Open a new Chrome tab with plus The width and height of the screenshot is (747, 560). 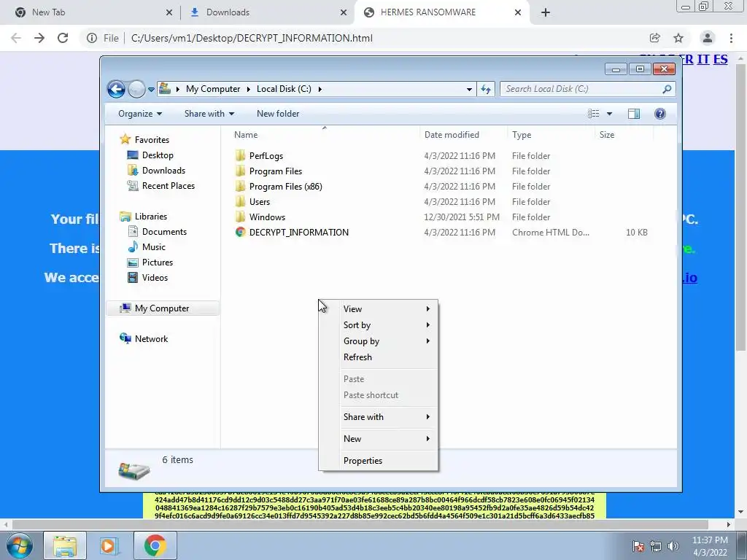click(x=546, y=12)
